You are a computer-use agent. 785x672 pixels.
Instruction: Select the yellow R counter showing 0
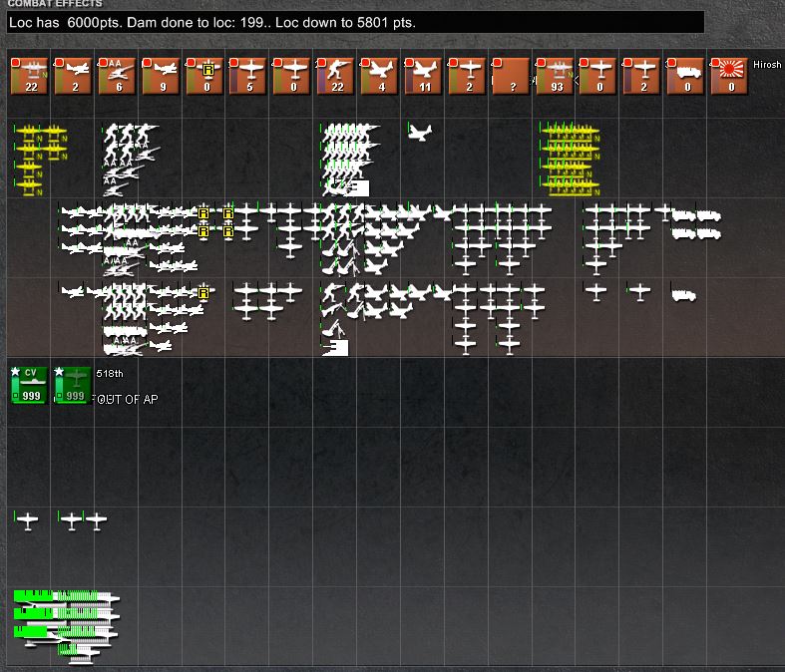click(x=204, y=76)
